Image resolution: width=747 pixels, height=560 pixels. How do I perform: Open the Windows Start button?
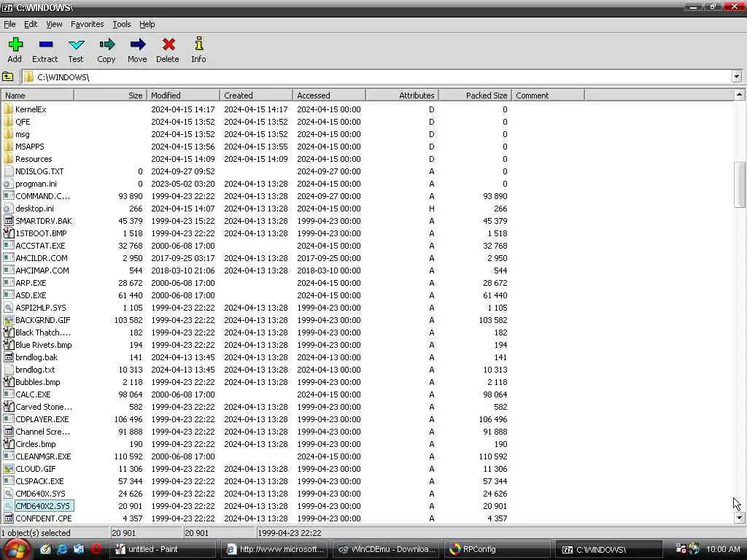16,550
